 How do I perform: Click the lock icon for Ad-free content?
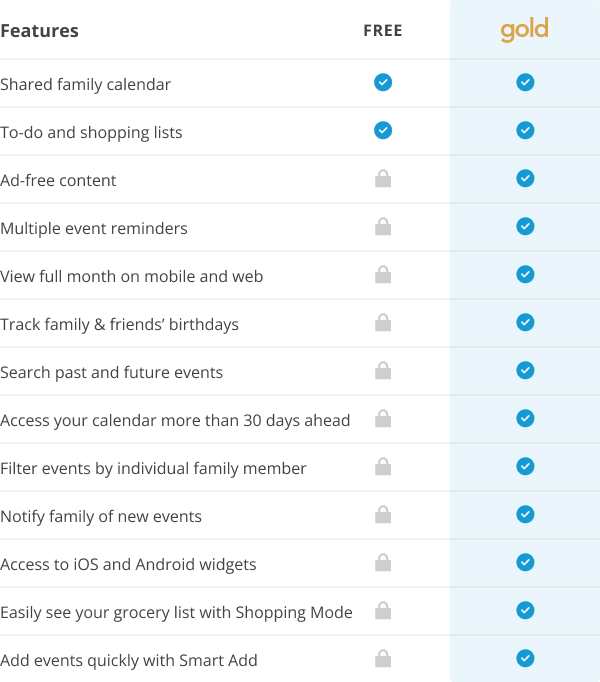pos(383,178)
